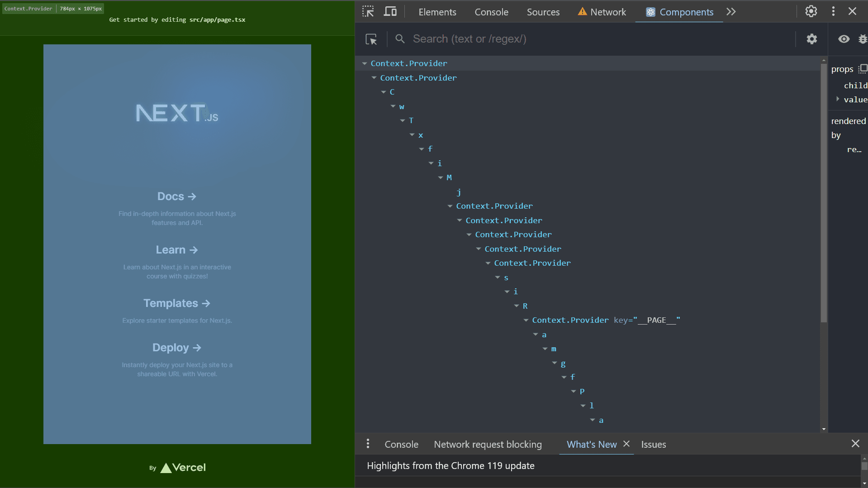Click the React select-element picker icon
This screenshot has width=868, height=488.
click(x=371, y=39)
